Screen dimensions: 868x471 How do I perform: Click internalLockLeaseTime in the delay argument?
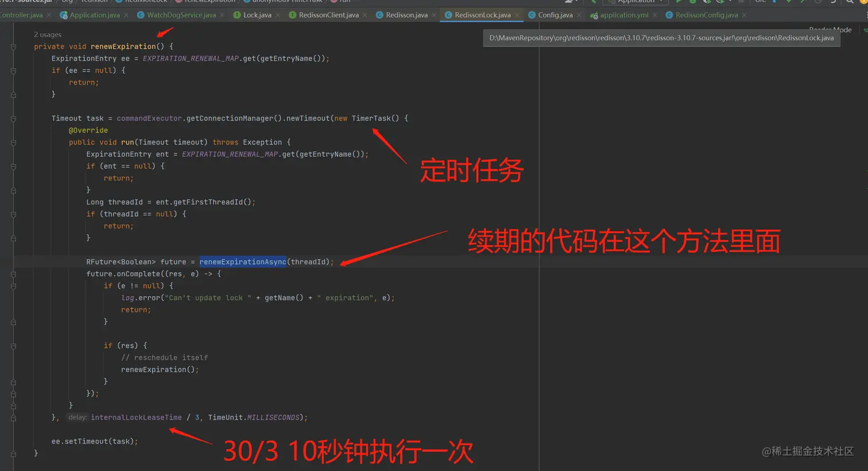tap(136, 418)
